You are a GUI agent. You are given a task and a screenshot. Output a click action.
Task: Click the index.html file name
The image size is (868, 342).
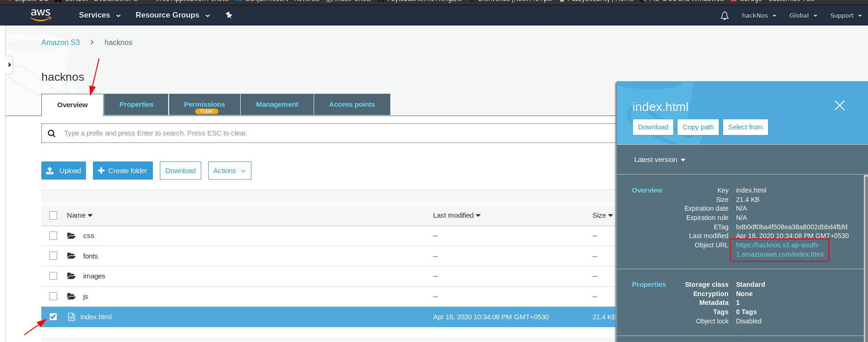pos(96,317)
